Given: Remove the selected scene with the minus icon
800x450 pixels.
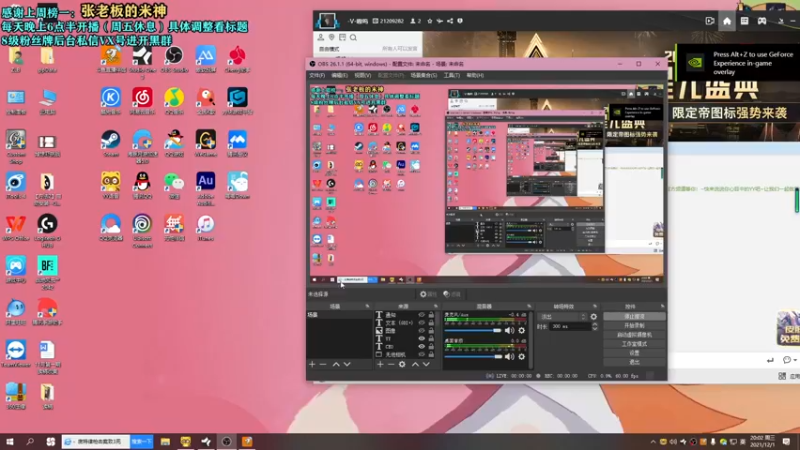Looking at the screenshot, I should tap(323, 364).
